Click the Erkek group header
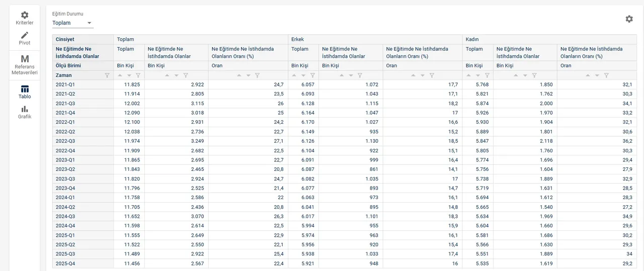The image size is (644, 271). pos(297,39)
